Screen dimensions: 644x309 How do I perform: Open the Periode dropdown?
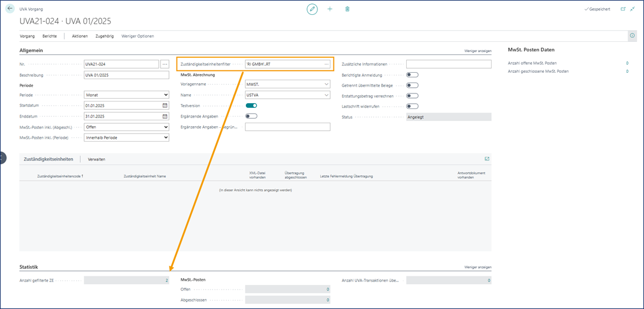(x=126, y=95)
